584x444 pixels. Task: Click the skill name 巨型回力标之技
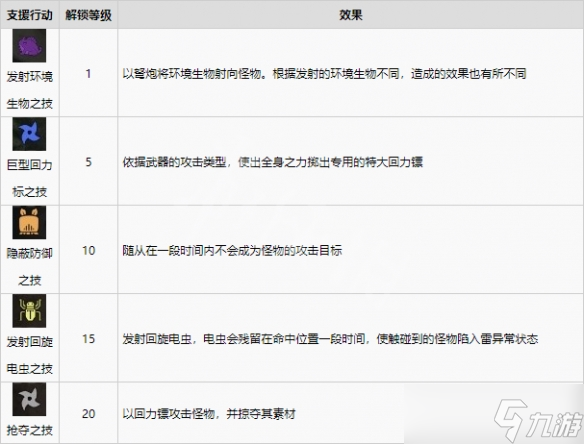[30, 178]
